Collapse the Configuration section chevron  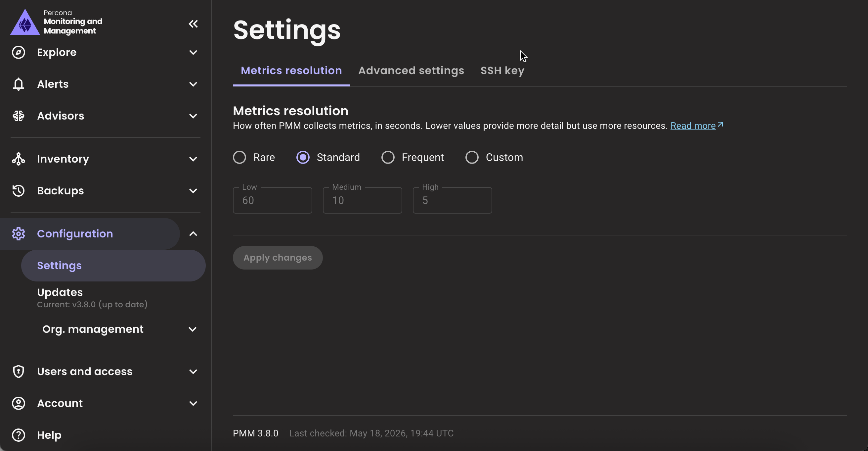coord(193,234)
